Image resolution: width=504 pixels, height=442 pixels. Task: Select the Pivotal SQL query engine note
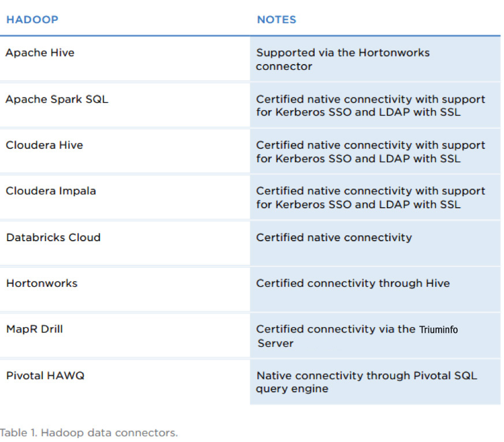(x=367, y=382)
